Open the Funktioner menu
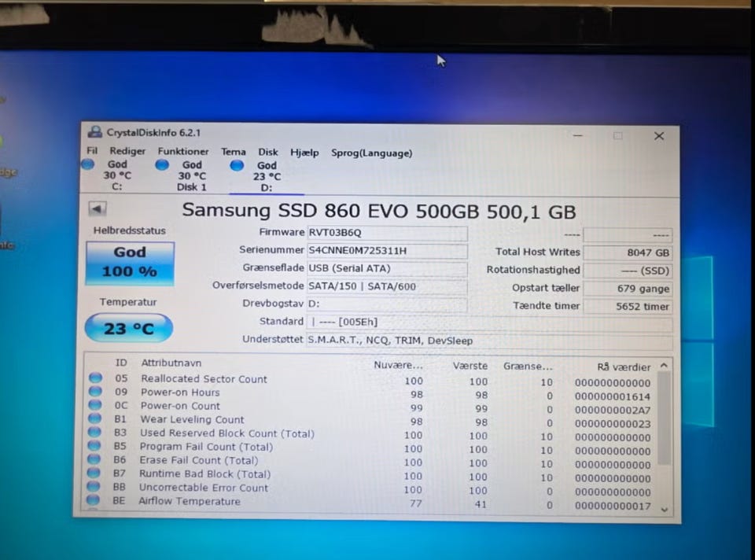The width and height of the screenshot is (755, 560). point(183,152)
